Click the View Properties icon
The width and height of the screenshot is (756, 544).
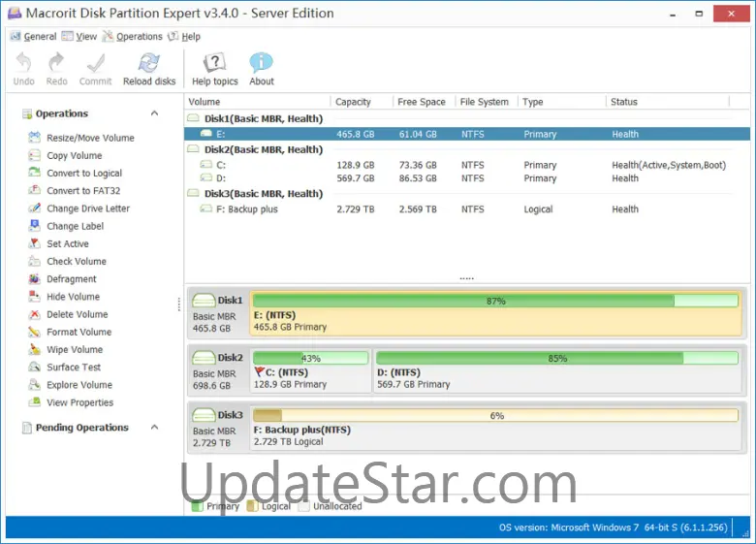coord(34,402)
